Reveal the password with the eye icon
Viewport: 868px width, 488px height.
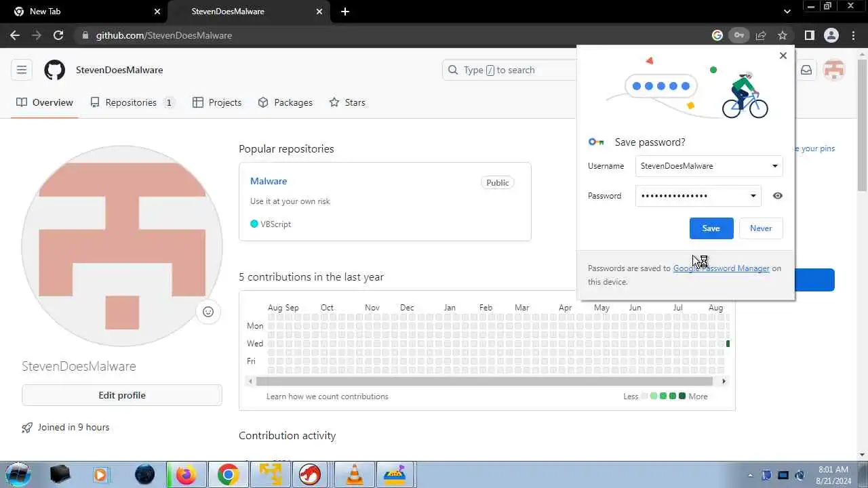[x=778, y=196]
